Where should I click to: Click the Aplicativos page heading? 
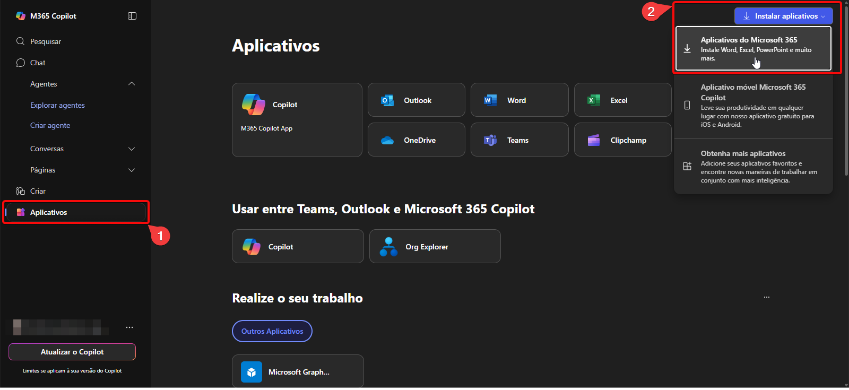click(x=276, y=46)
